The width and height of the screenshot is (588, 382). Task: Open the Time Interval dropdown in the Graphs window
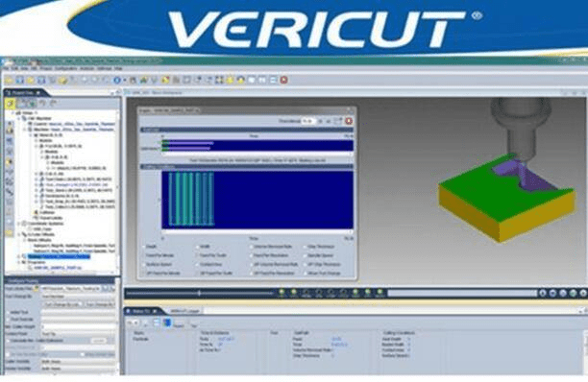(x=308, y=121)
